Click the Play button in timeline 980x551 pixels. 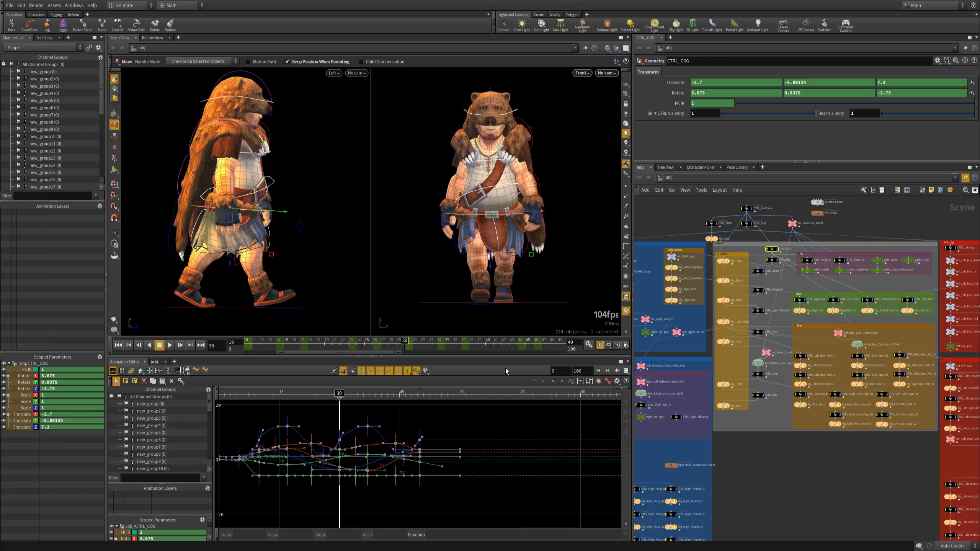(170, 344)
